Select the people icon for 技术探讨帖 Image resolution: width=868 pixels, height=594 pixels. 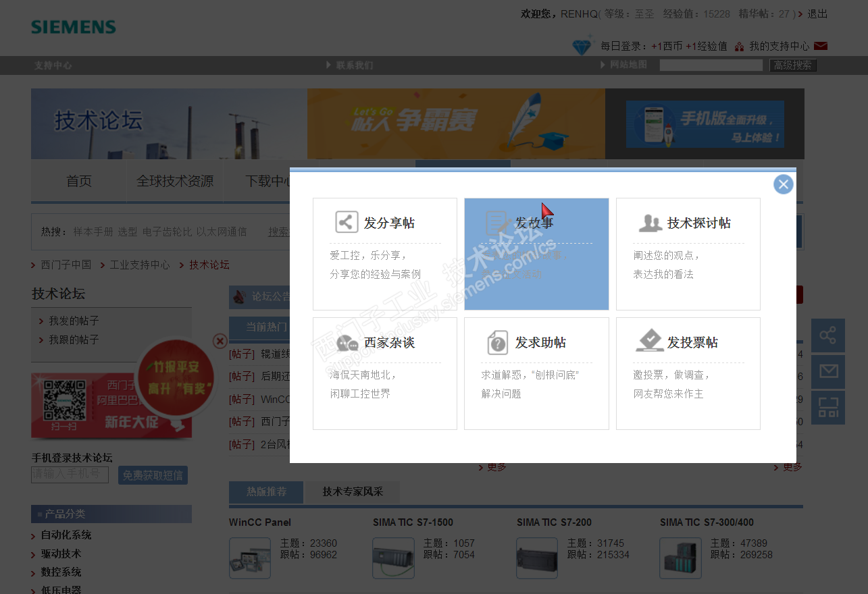(650, 223)
